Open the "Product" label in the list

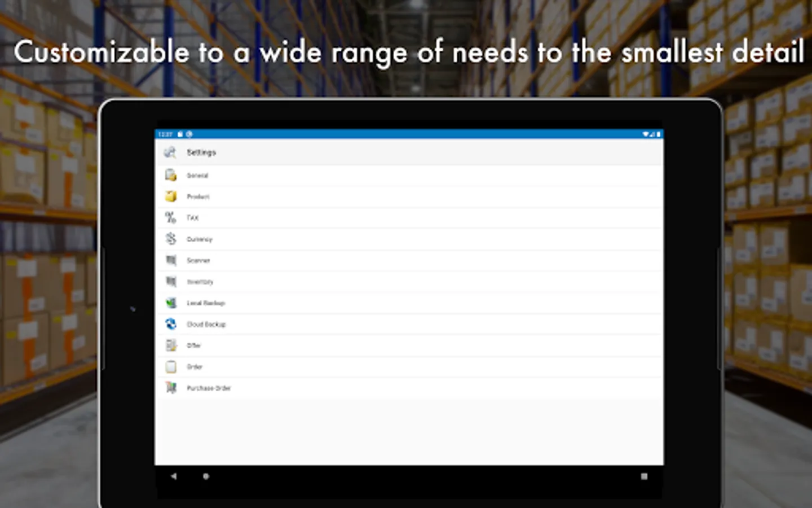pos(198,196)
